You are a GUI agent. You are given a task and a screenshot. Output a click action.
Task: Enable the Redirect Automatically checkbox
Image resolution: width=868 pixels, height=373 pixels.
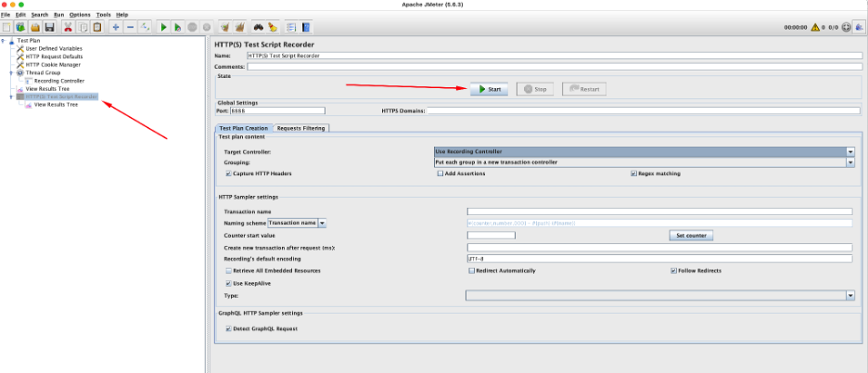[472, 271]
